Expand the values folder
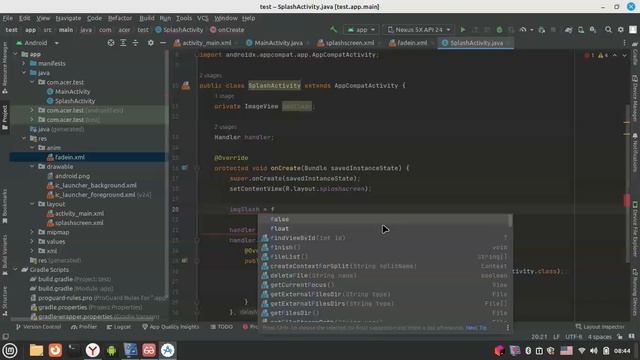Viewport: 640px width, 360px height. (32, 241)
